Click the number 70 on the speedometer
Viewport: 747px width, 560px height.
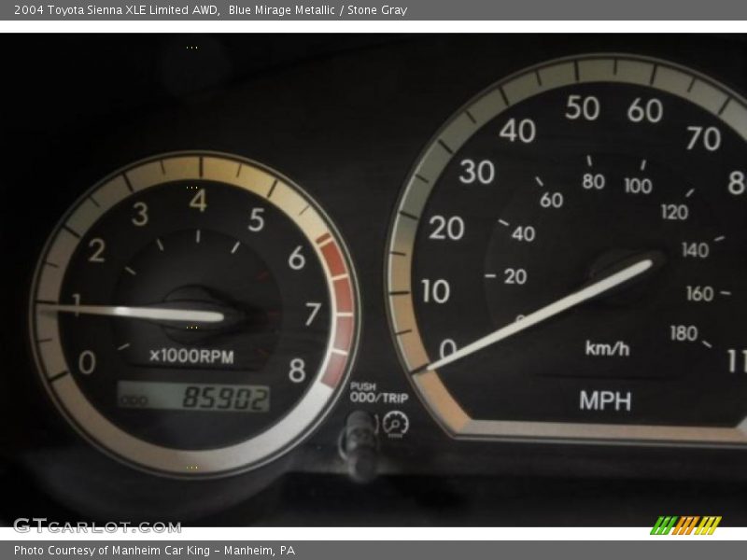(703, 138)
